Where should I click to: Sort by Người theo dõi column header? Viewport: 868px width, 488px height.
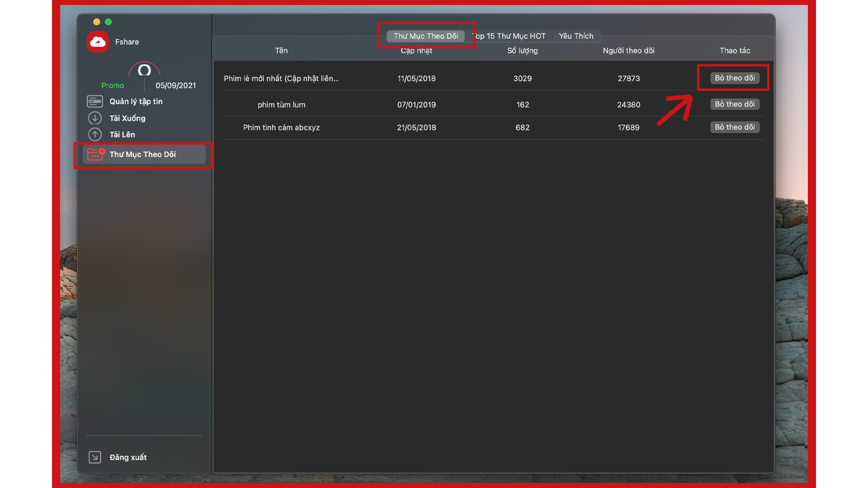(628, 51)
